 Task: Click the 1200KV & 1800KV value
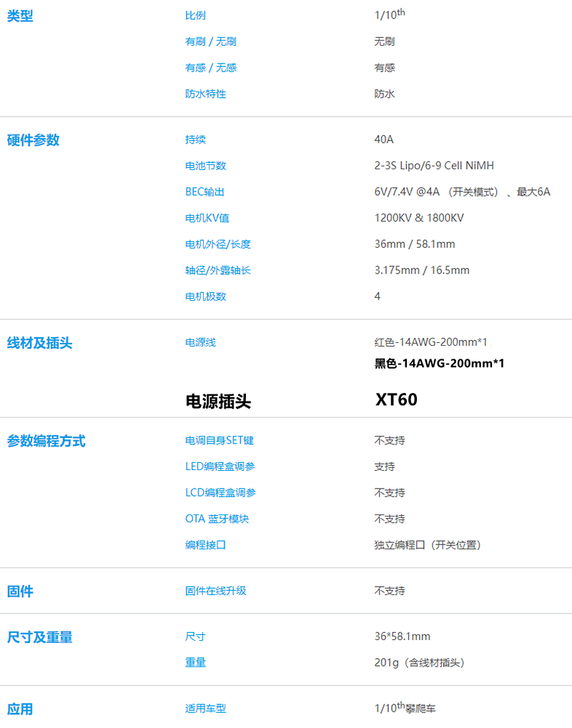click(419, 218)
